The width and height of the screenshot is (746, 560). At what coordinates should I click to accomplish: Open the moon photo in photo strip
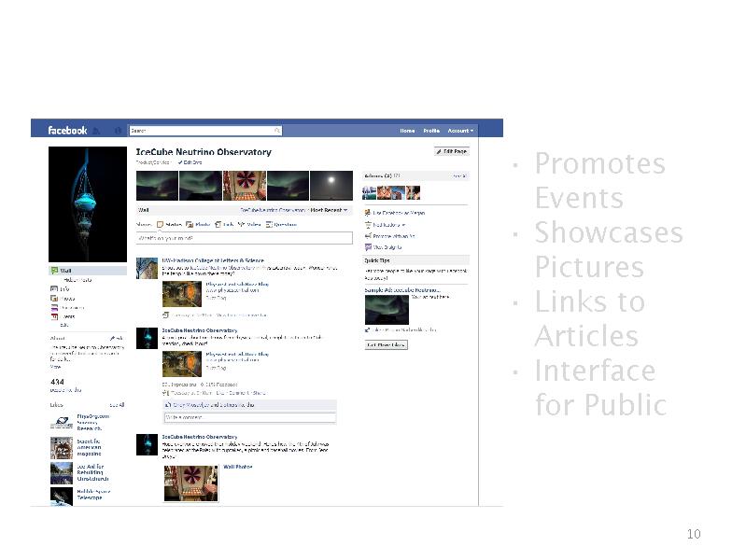tap(331, 186)
